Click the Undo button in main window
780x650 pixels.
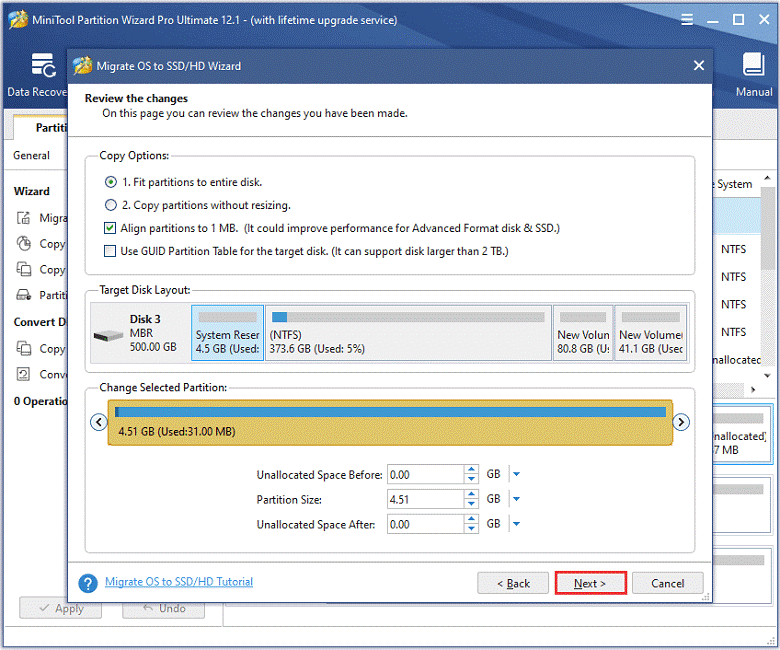pos(164,608)
